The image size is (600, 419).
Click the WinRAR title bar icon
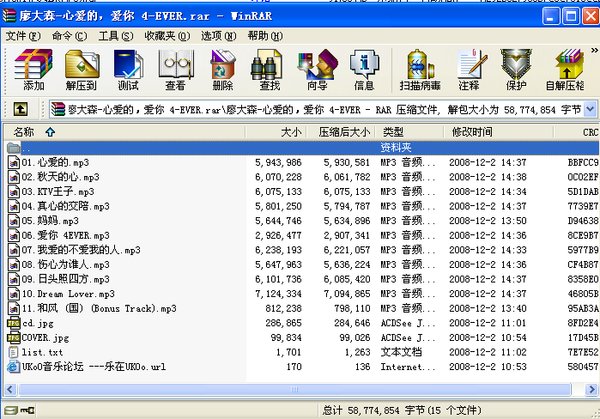(x=9, y=15)
